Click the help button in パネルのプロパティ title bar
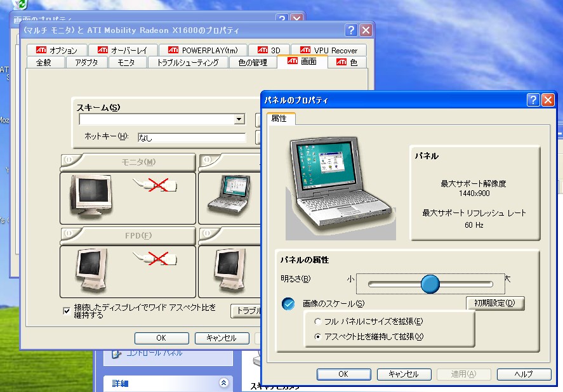 tap(533, 100)
